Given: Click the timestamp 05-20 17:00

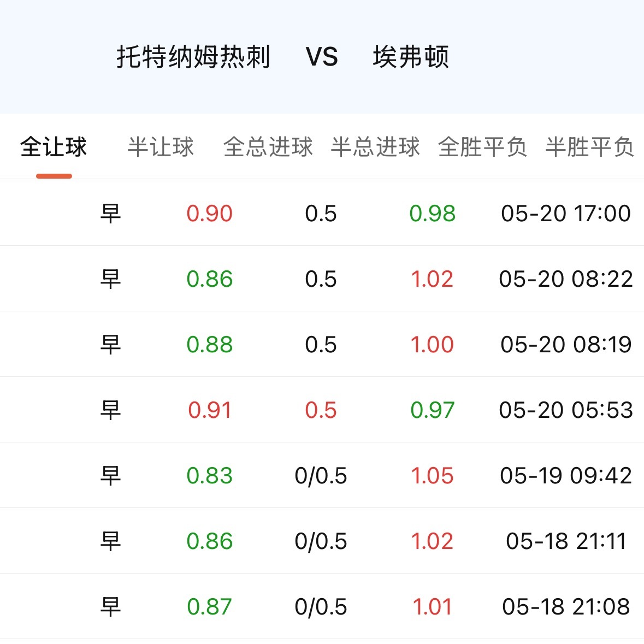Looking at the screenshot, I should click(x=566, y=214).
